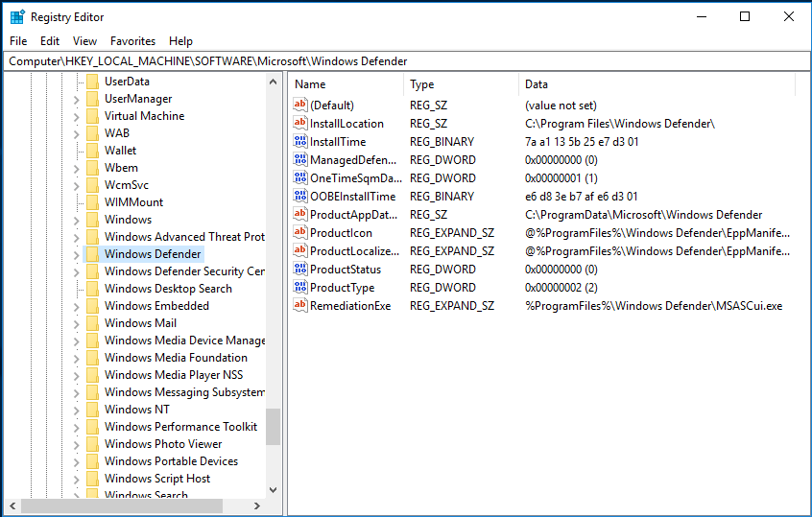812x517 pixels.
Task: Click the DWORD icon beside ProductType
Action: [x=299, y=287]
